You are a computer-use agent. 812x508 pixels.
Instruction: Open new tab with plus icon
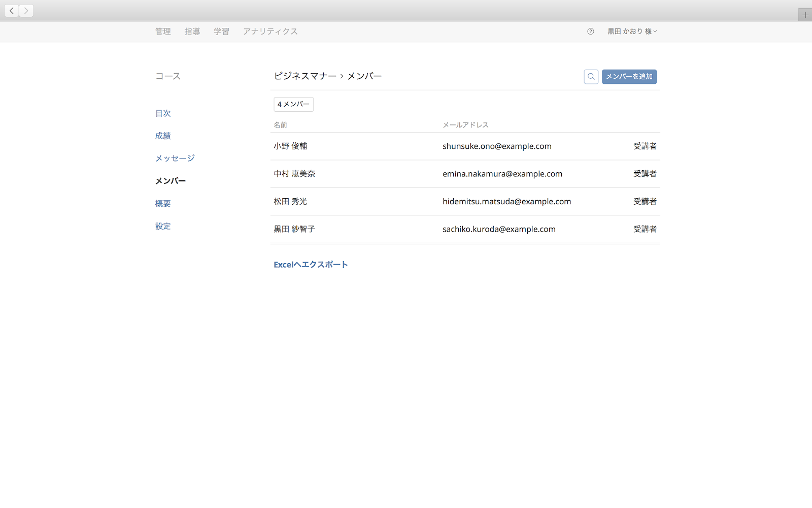pyautogui.click(x=805, y=15)
